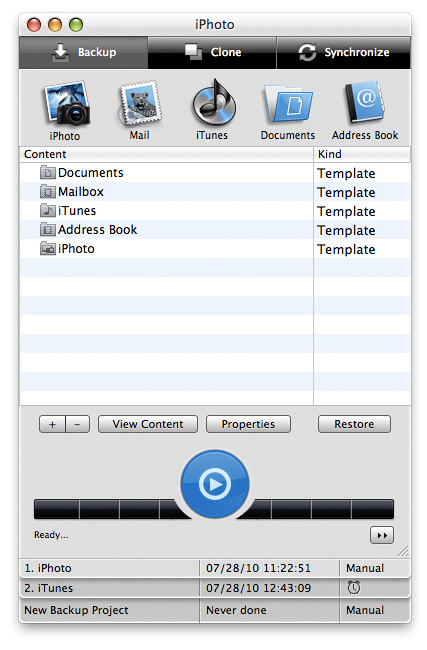This screenshot has width=427, height=650.
Task: Click the 07/28/10 12:43:09 timestamp
Action: point(258,588)
